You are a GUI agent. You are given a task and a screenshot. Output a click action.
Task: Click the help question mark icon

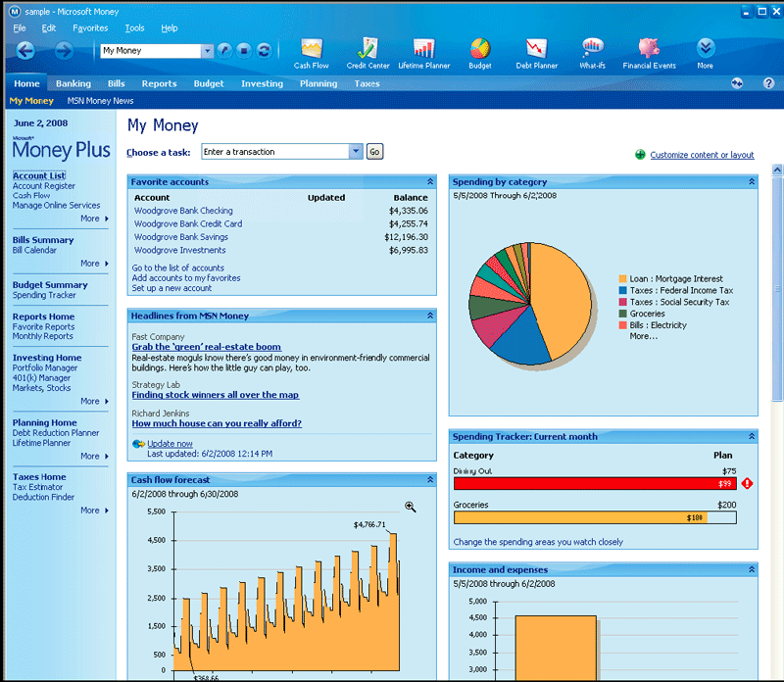click(768, 83)
